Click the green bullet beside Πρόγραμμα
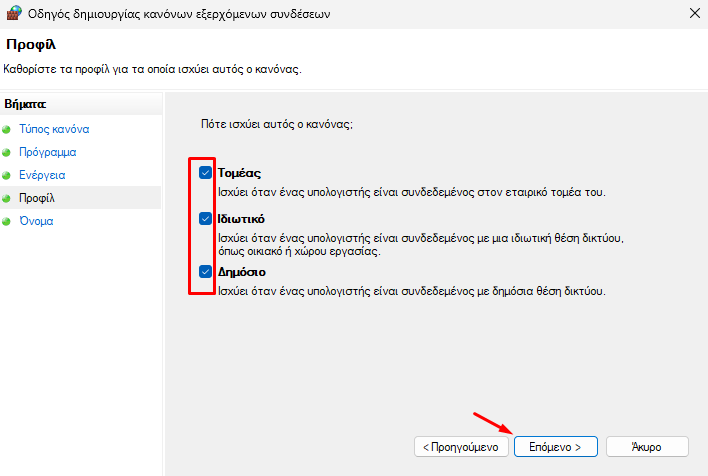Screen dimensions: 708x476 point(6,153)
